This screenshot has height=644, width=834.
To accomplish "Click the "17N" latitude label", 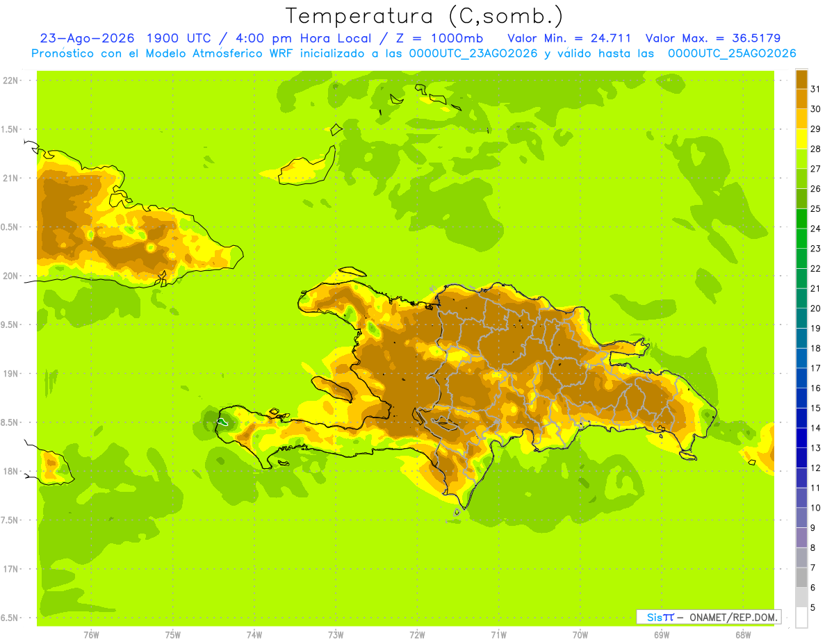I will (x=10, y=569).
